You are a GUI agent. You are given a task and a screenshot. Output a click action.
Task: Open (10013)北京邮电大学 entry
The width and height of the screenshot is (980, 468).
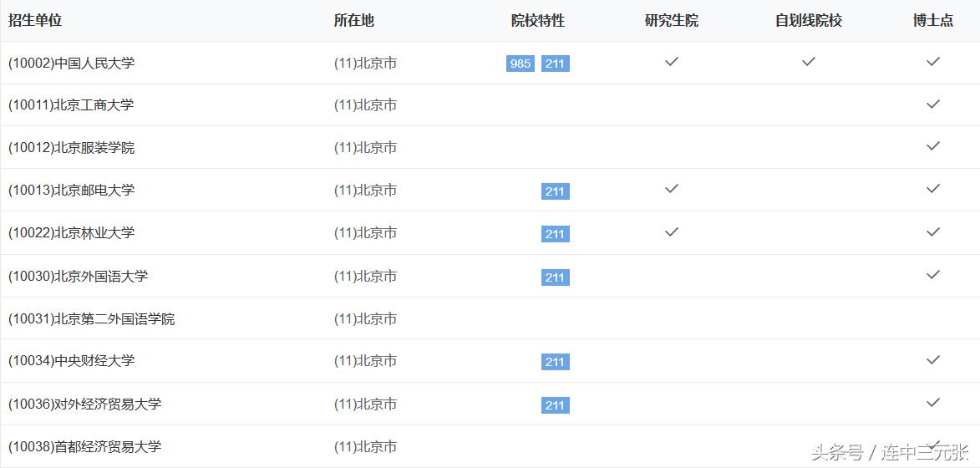pyautogui.click(x=71, y=190)
